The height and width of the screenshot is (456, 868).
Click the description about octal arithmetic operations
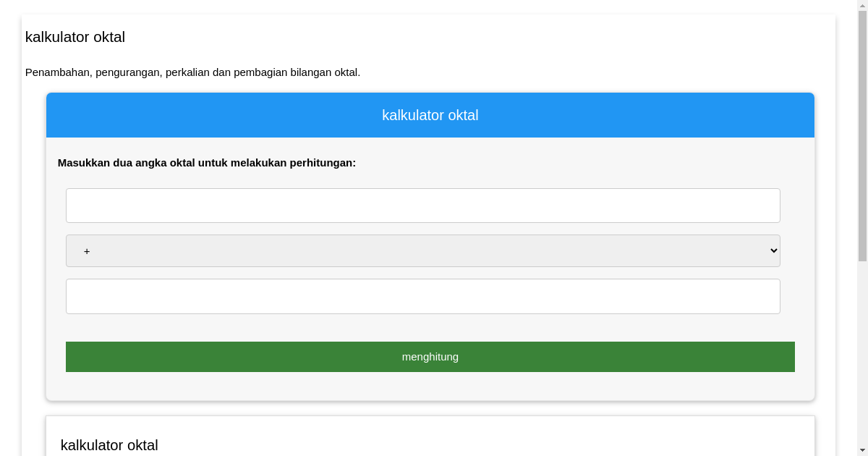click(193, 72)
